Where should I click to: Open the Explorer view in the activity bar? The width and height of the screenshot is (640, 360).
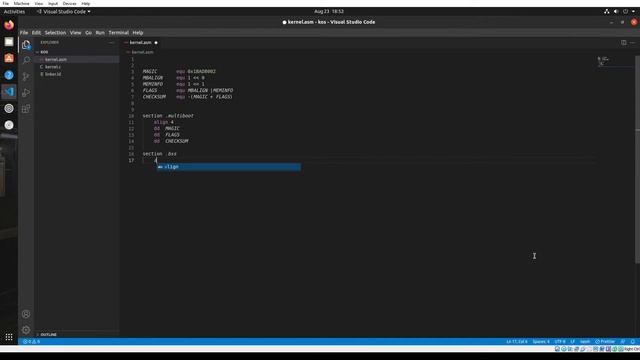(x=26, y=45)
